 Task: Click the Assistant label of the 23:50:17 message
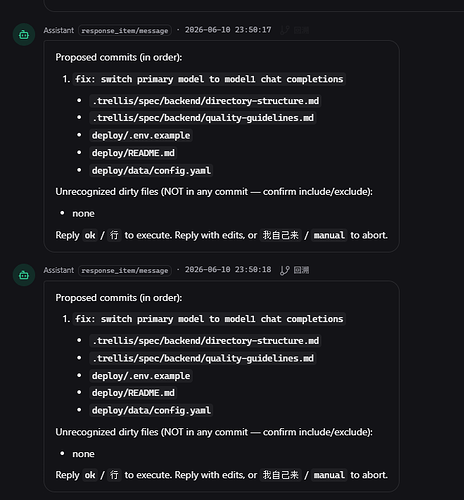tap(59, 30)
